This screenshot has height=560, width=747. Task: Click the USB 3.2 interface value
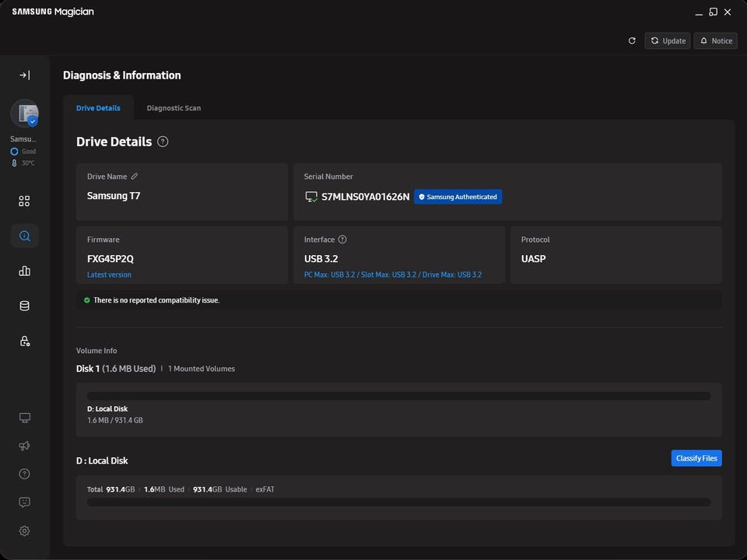point(321,259)
